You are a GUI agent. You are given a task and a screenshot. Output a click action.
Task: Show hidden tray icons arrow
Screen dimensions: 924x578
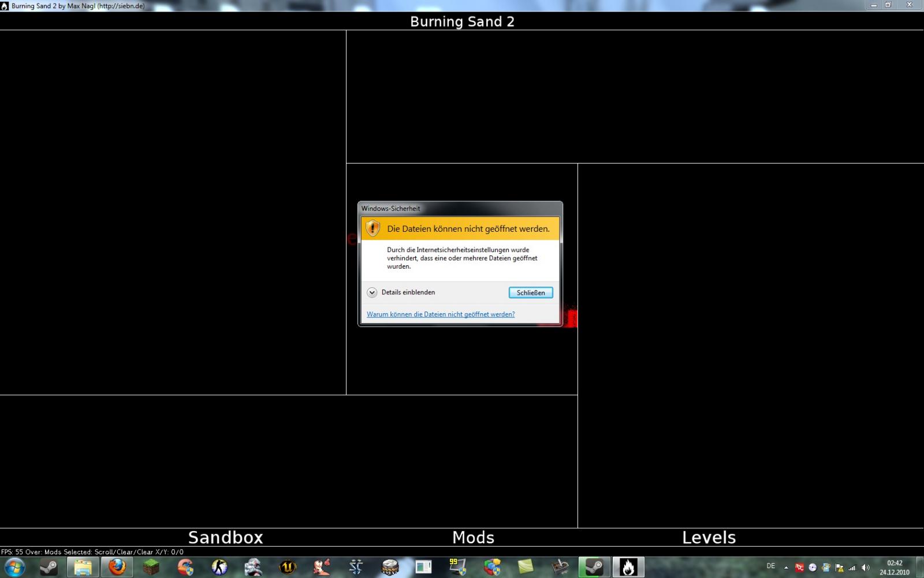point(786,568)
